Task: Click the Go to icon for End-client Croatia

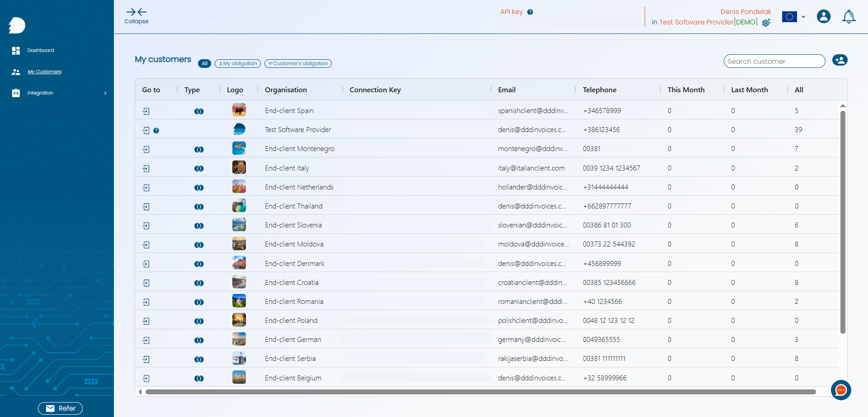Action: pos(146,283)
